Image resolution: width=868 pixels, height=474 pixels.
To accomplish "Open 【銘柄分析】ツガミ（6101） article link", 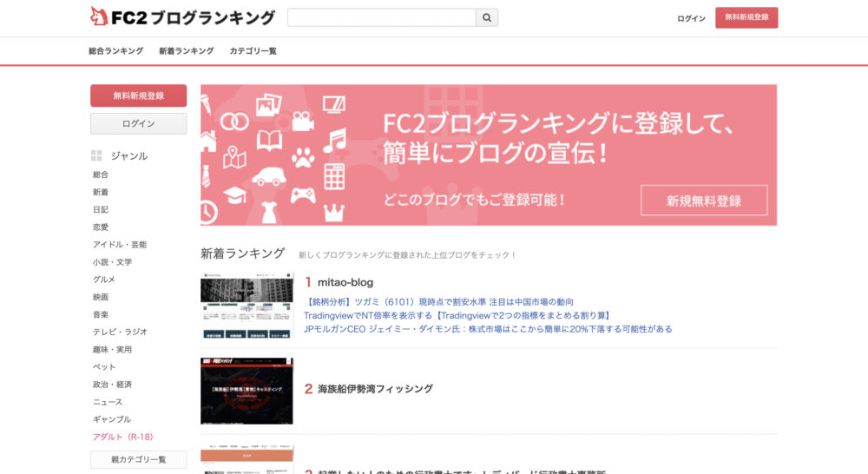I will (x=438, y=302).
